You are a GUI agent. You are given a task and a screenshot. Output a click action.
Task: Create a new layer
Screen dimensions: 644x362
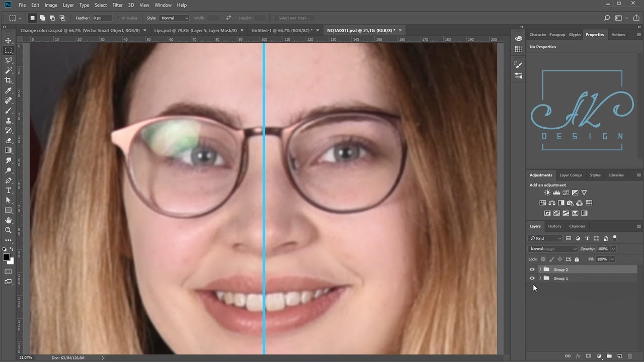click(619, 356)
